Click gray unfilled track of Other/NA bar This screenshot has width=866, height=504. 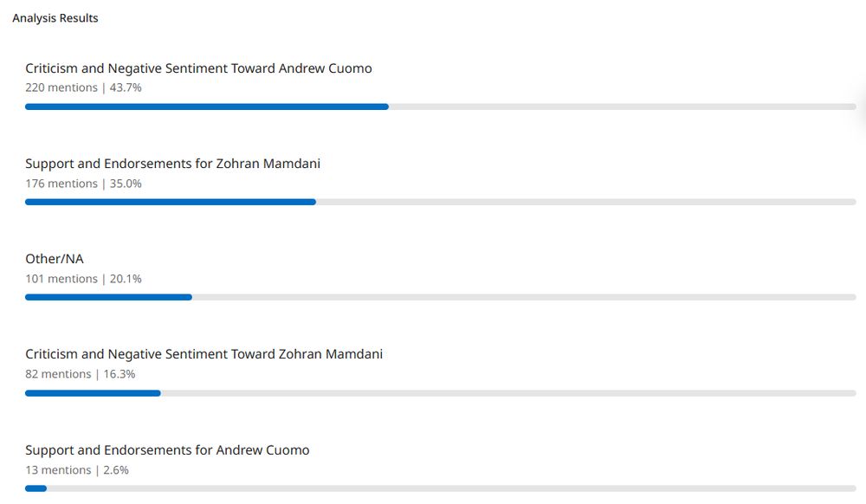(x=524, y=297)
